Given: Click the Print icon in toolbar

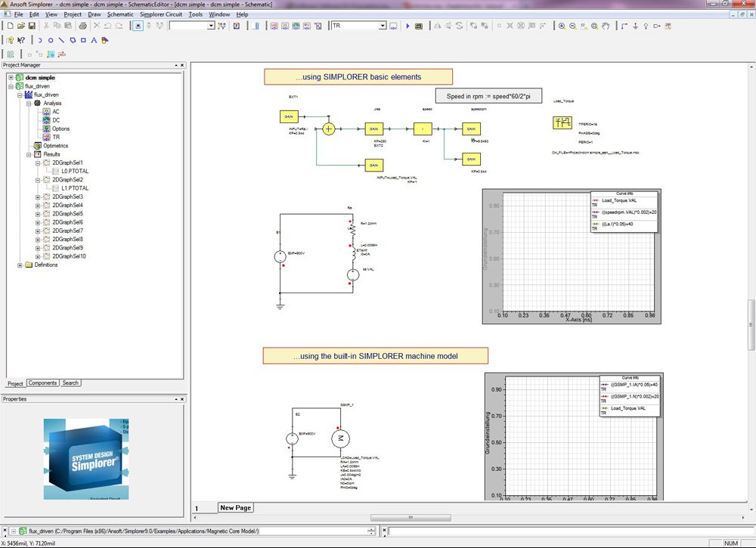Looking at the screenshot, I should click(82, 26).
